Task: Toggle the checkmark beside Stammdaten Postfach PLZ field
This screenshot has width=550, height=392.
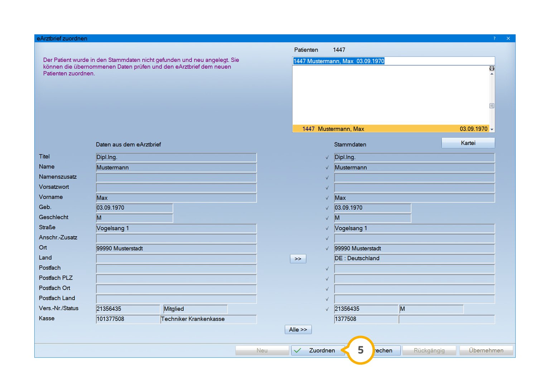Action: [x=327, y=279]
